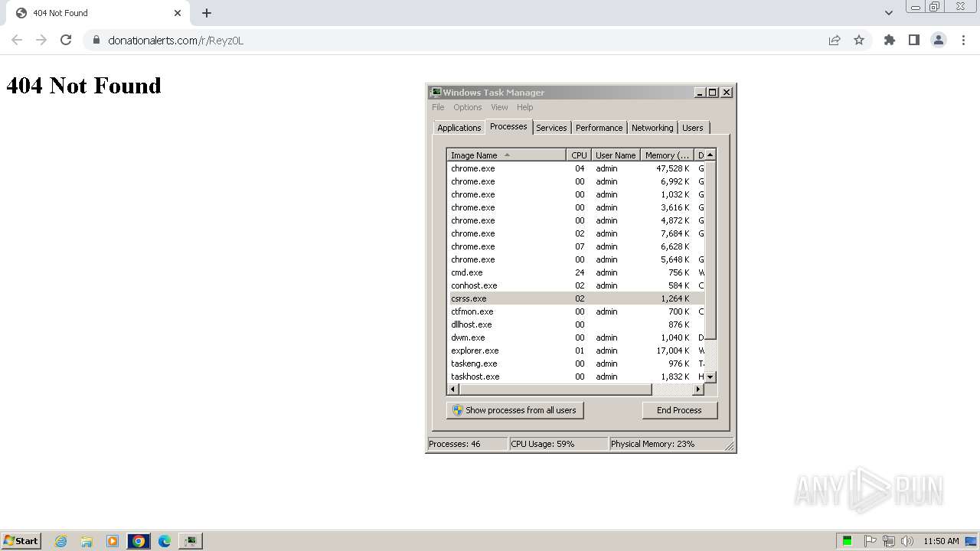Click Show processes from all users
980x551 pixels.
[x=514, y=410]
